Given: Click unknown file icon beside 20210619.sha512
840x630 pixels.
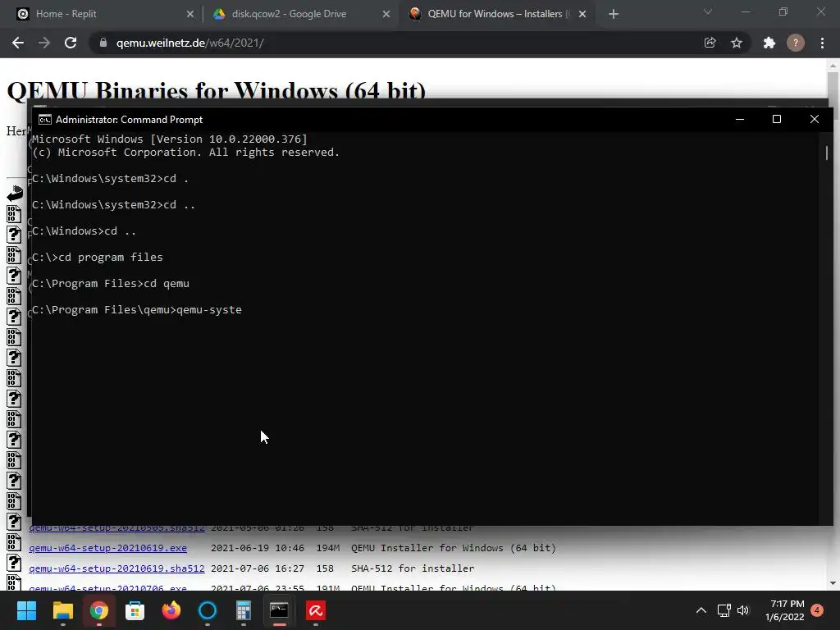Looking at the screenshot, I should click(14, 563).
